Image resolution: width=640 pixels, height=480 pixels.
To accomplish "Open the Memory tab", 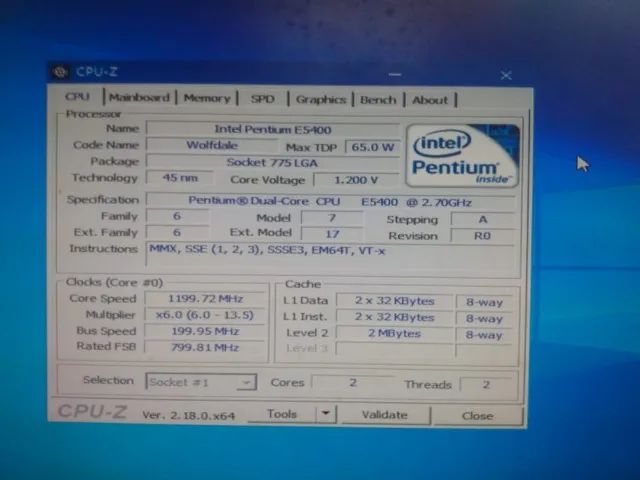I will pyautogui.click(x=207, y=98).
